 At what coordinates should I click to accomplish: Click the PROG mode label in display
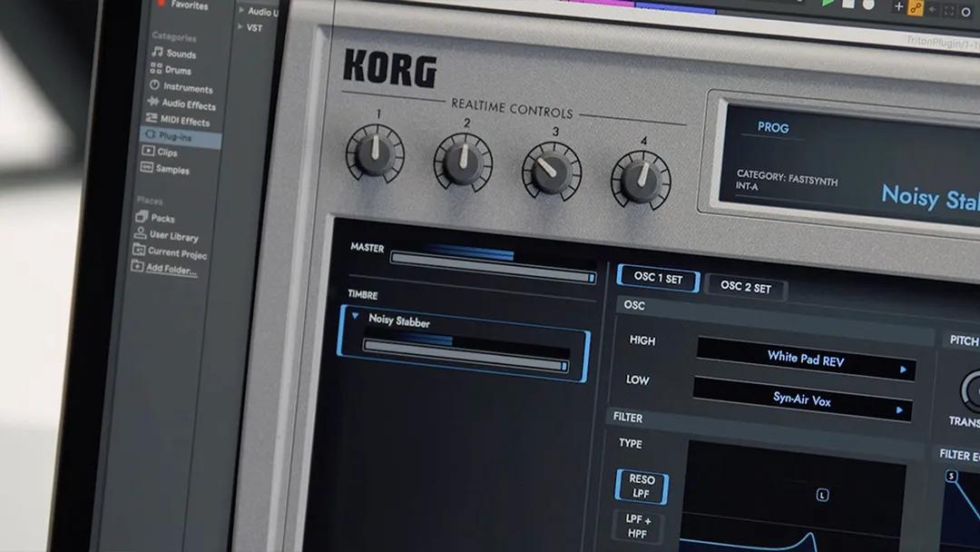point(773,127)
